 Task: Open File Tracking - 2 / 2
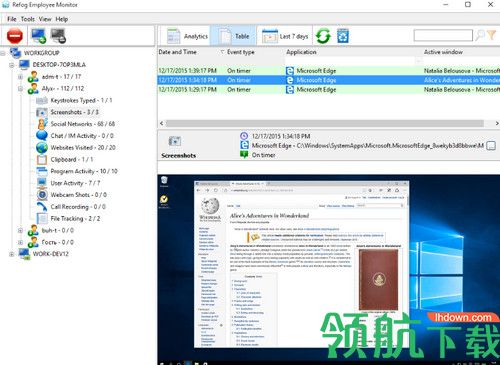75,218
